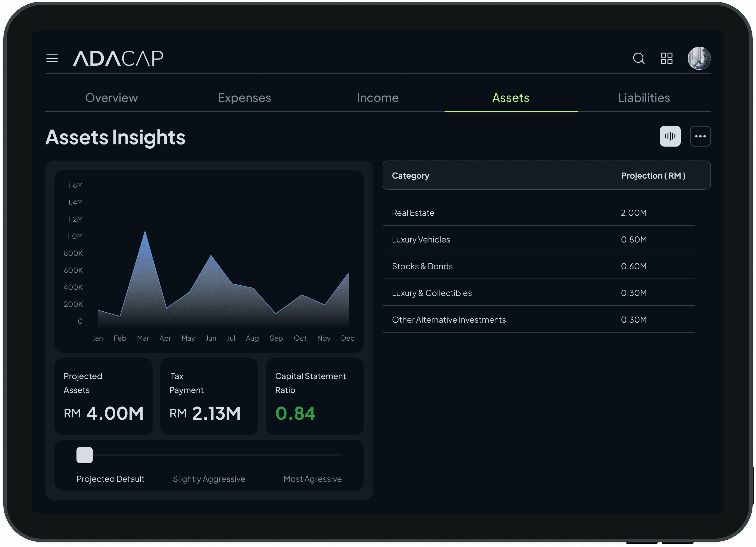The width and height of the screenshot is (756, 547).
Task: Click the projection slider handle
Action: [85, 455]
